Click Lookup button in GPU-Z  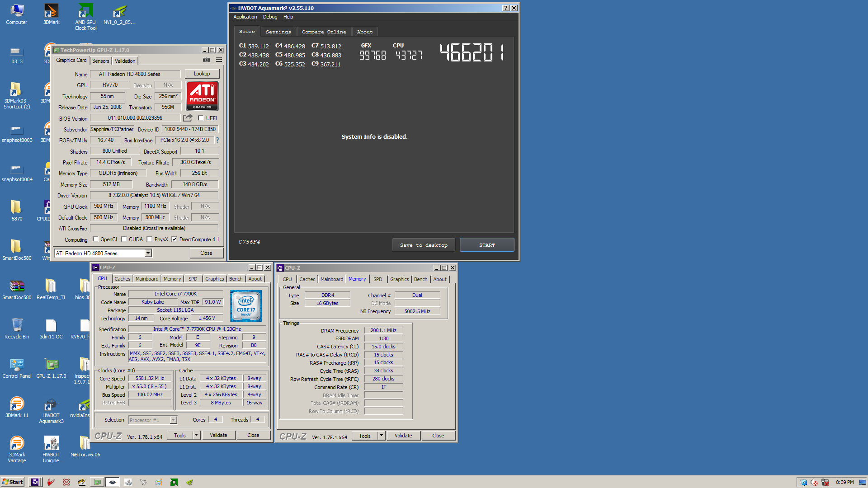point(202,74)
